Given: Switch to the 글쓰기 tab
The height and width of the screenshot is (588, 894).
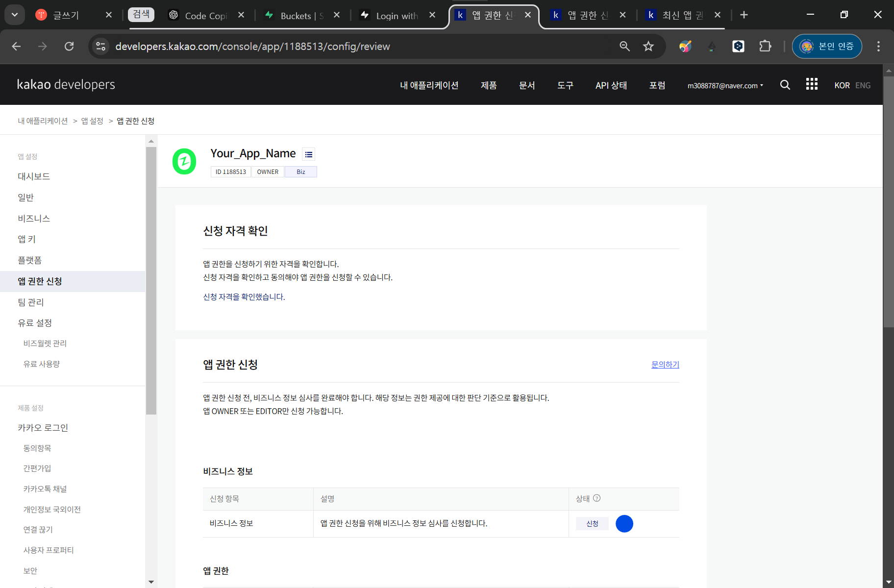Looking at the screenshot, I should coord(65,15).
